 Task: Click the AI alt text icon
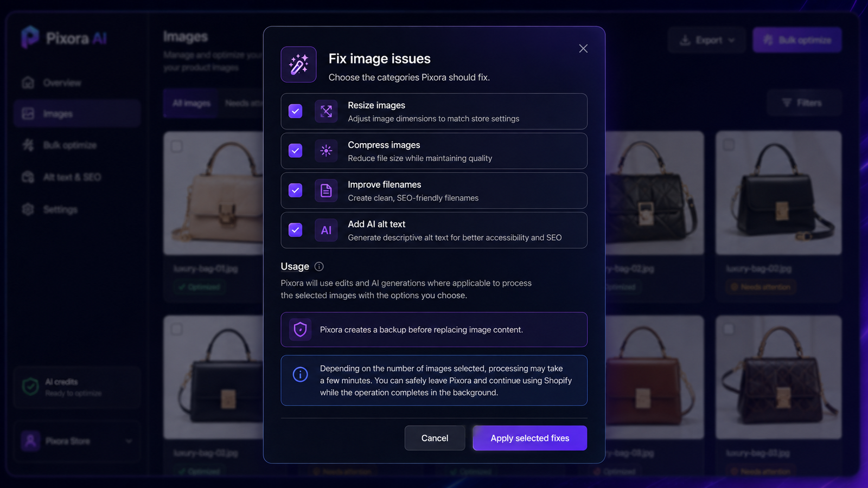coord(326,230)
